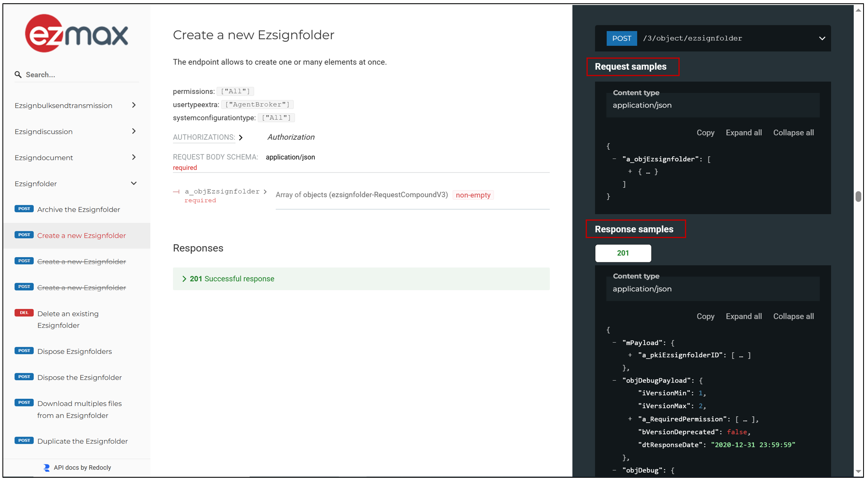868x481 pixels.
Task: Click the ezmax logo
Action: (77, 34)
